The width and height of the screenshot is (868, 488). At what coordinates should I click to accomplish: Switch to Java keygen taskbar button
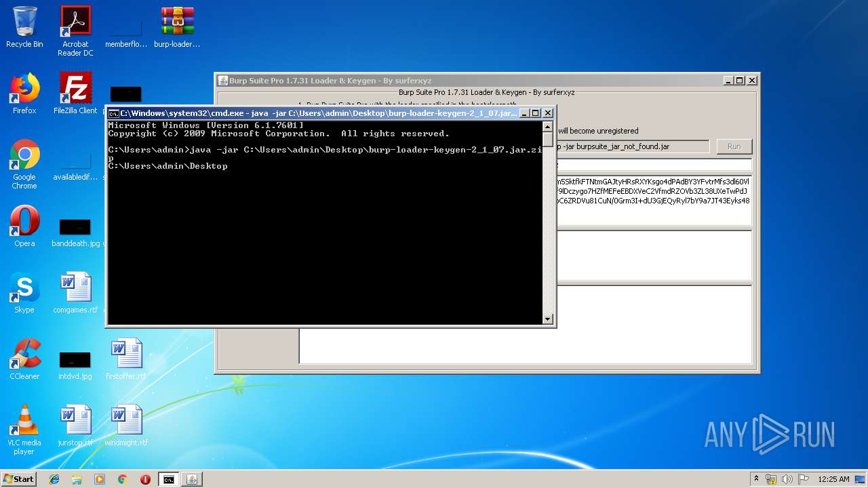click(x=192, y=479)
